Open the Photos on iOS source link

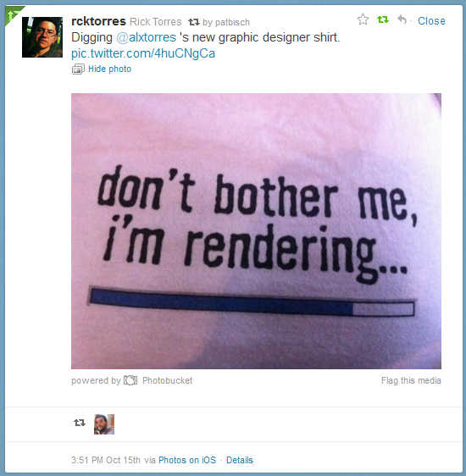187,460
